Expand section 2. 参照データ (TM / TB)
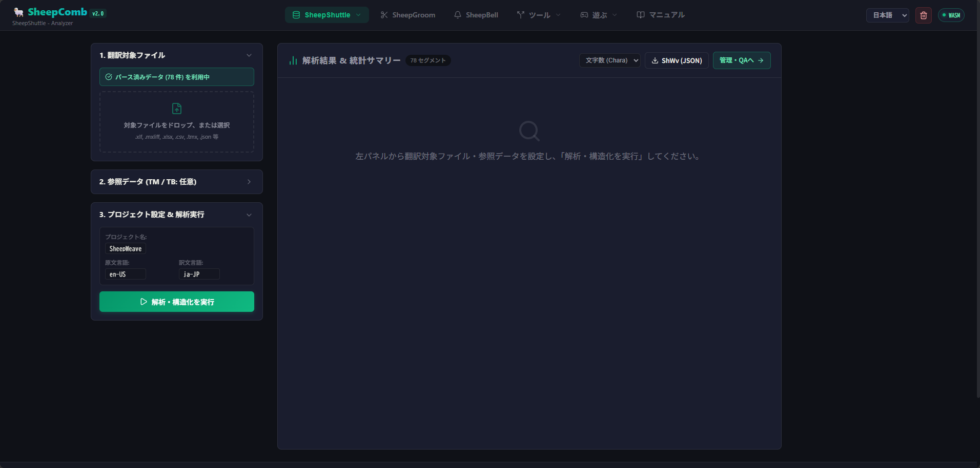The image size is (980, 468). 177,182
